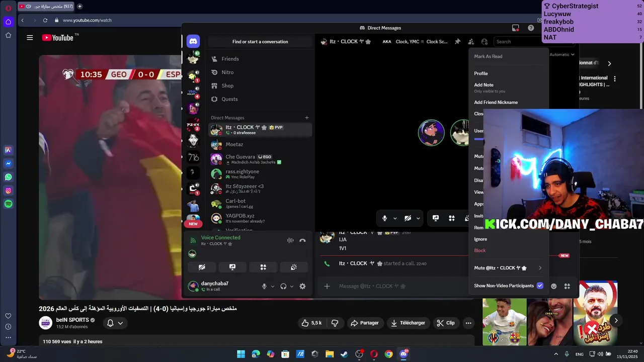The image size is (644, 362).
Task: Open microphone options arrow in call controls
Action: click(x=395, y=218)
